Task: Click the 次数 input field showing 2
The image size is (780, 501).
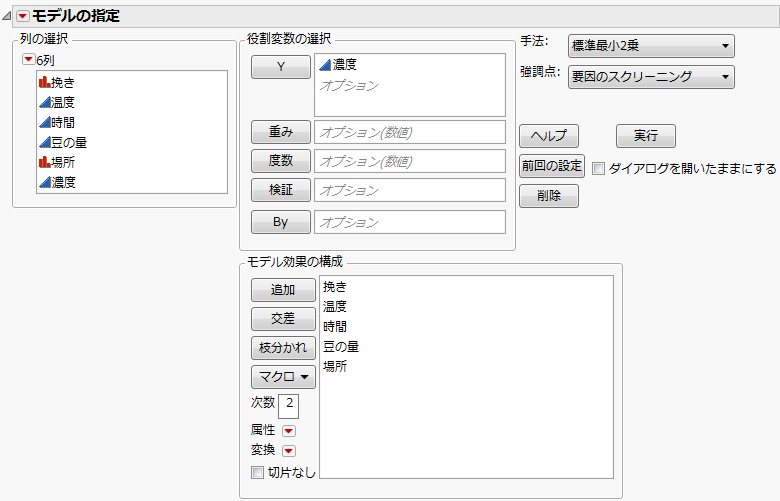Action: pos(289,406)
